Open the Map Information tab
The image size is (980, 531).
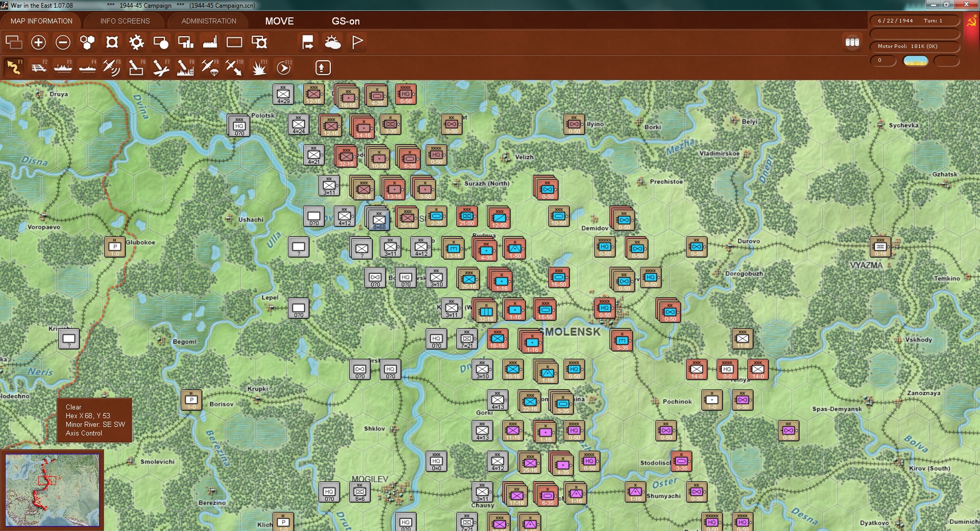[41, 21]
